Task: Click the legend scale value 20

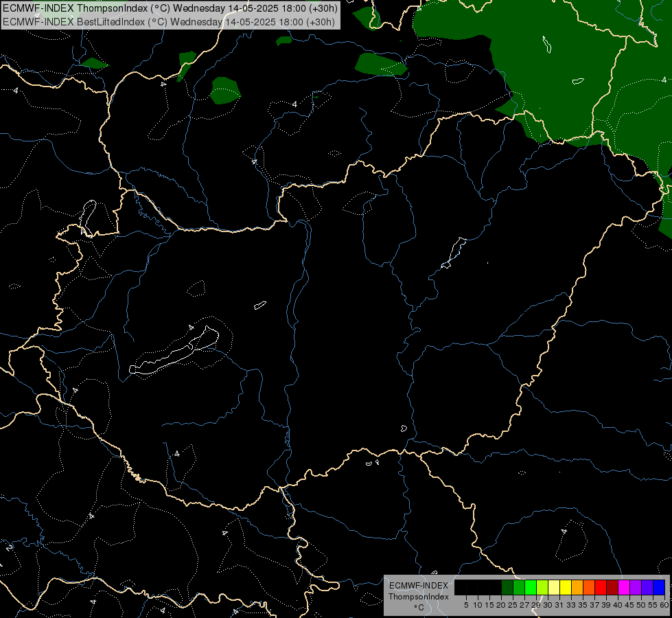Action: pos(501,605)
